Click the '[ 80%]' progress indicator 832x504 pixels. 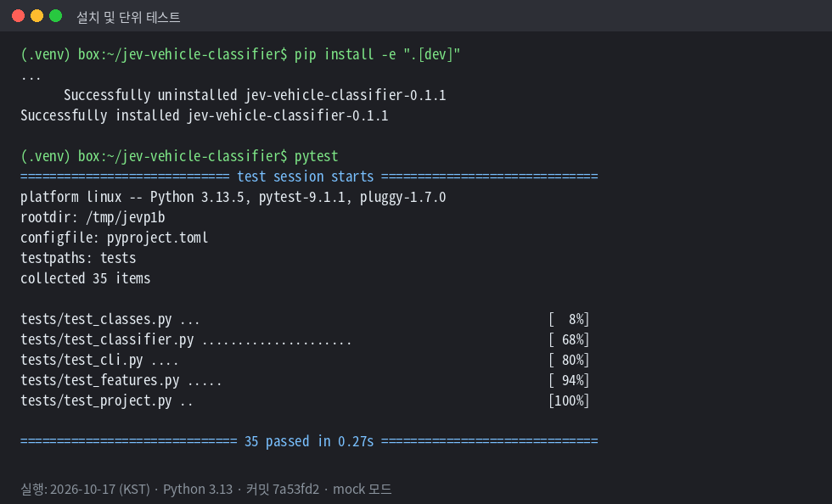pyautogui.click(x=569, y=360)
